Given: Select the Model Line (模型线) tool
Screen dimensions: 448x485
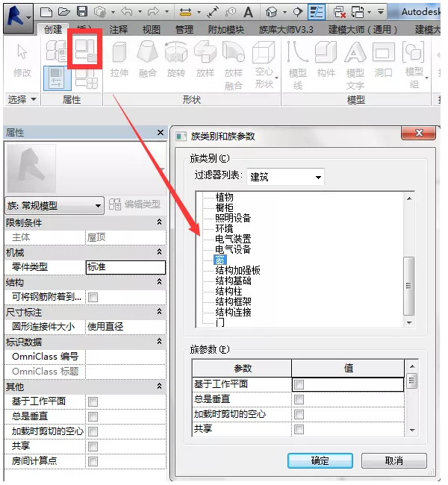Looking at the screenshot, I should 297,66.
